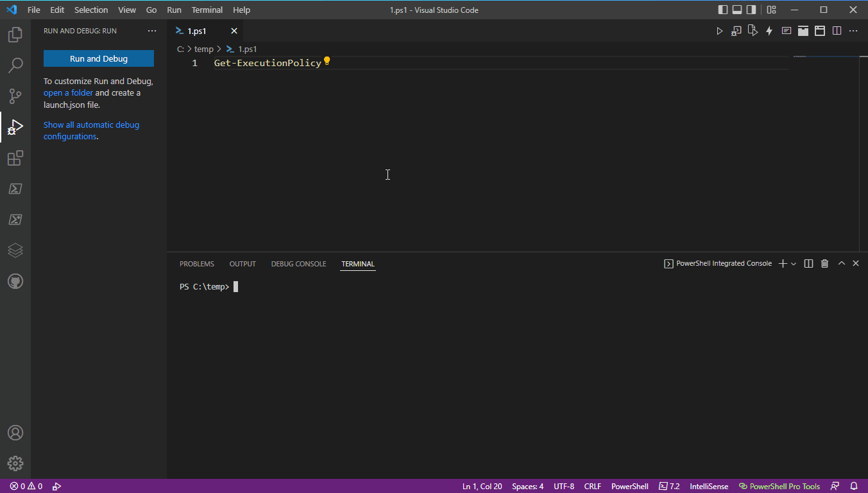This screenshot has height=493, width=868.
Task: Open the launch profile dropdown next to the plus
Action: pyautogui.click(x=794, y=263)
